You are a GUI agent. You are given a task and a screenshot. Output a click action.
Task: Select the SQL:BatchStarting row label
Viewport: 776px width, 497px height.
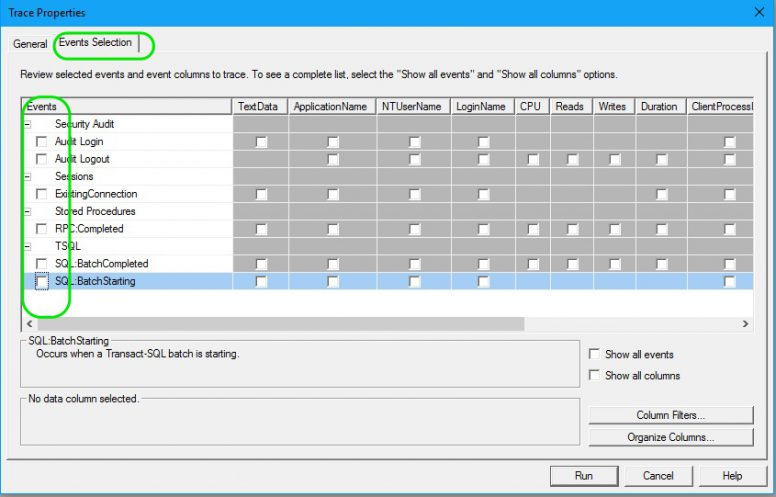tap(95, 281)
